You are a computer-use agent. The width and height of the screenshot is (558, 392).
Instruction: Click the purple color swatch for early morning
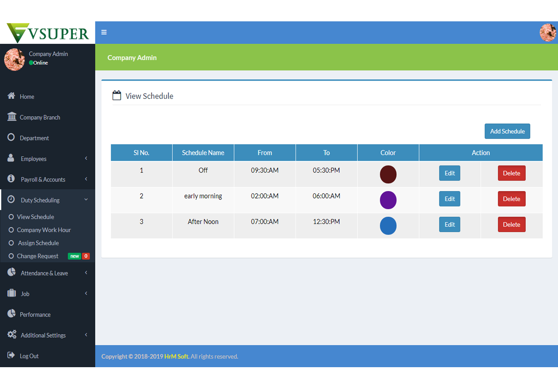pyautogui.click(x=388, y=200)
